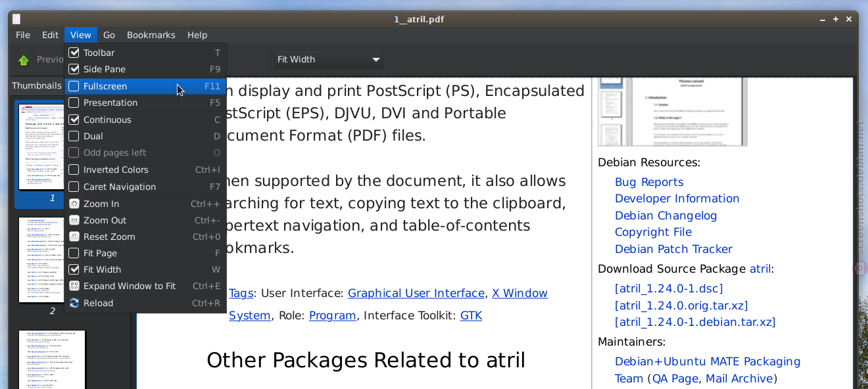Click Expand Window to Fit
This screenshot has height=389, width=868.
pyautogui.click(x=145, y=286)
